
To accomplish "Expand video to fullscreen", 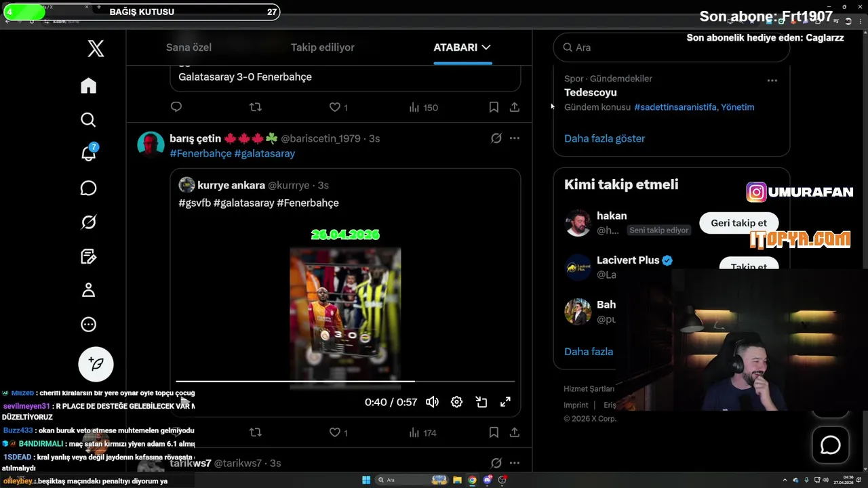I will tap(505, 402).
